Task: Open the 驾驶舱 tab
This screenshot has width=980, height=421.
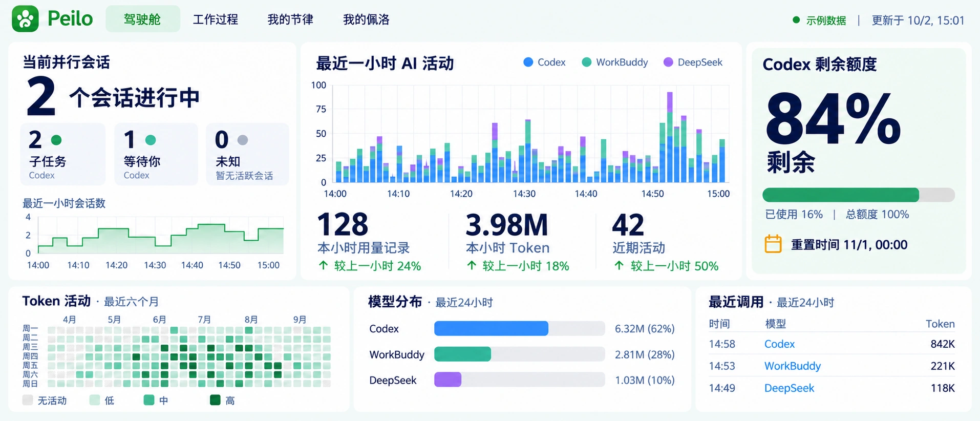Action: (x=143, y=19)
